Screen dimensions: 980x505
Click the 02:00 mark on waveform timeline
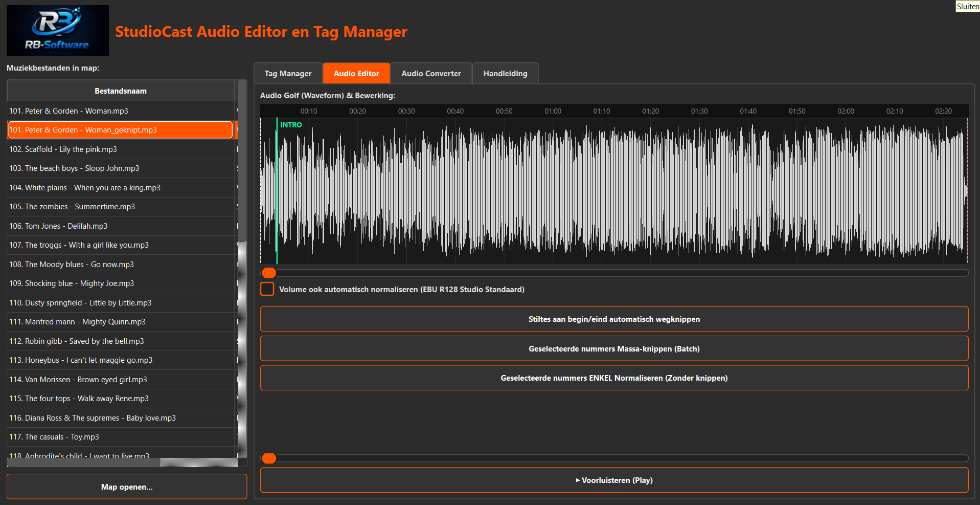(846, 111)
